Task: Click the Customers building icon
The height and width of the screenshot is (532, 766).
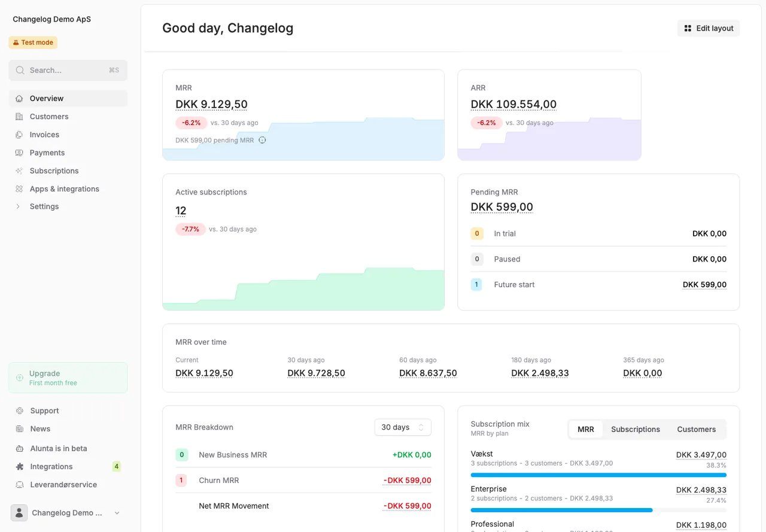Action: [x=19, y=117]
